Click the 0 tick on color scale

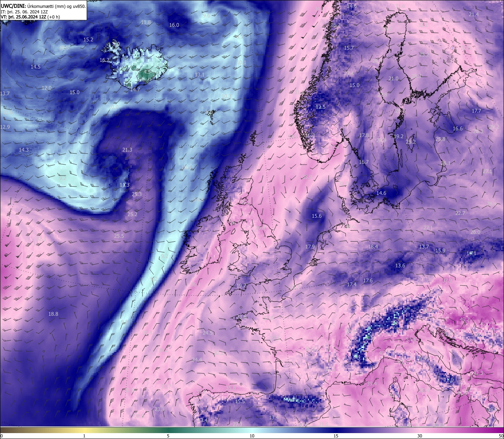pyautogui.click(x=2, y=435)
